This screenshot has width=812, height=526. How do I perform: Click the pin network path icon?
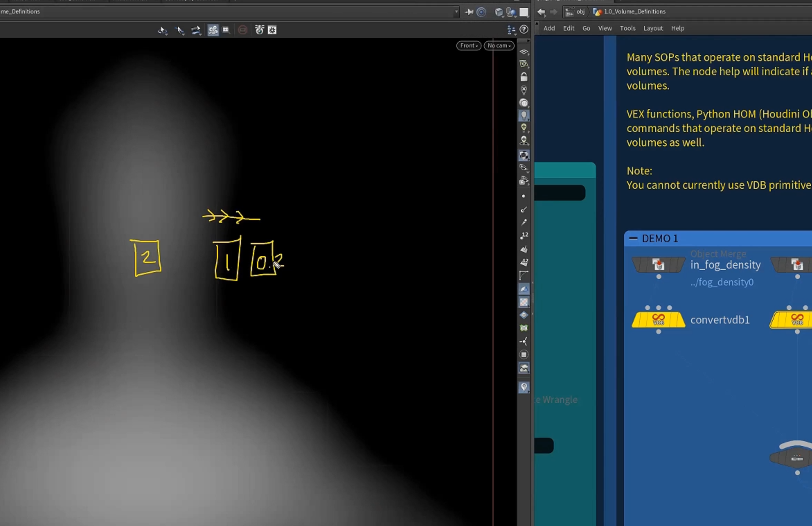pos(469,12)
